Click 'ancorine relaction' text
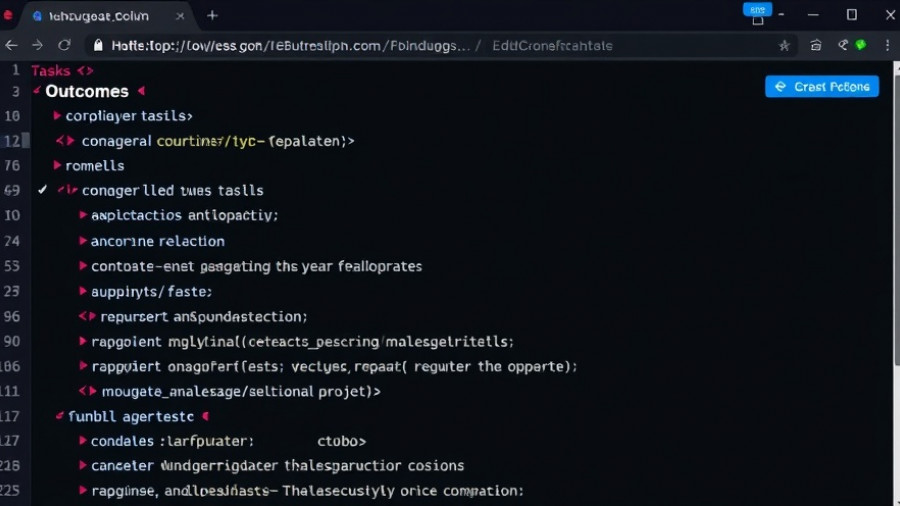The image size is (900, 506). 158,241
